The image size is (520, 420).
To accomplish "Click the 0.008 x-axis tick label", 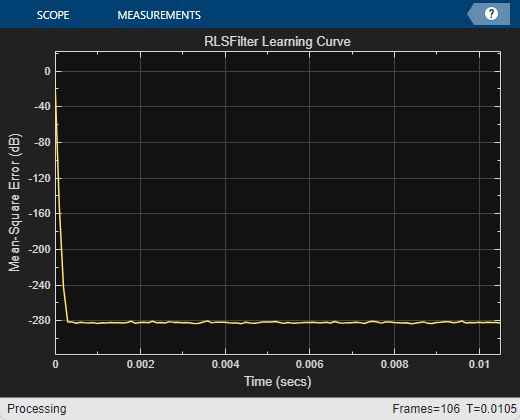I will [x=394, y=364].
